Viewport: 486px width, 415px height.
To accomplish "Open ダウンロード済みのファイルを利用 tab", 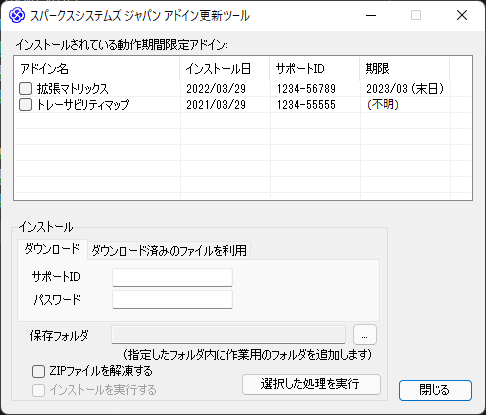I will point(169,251).
